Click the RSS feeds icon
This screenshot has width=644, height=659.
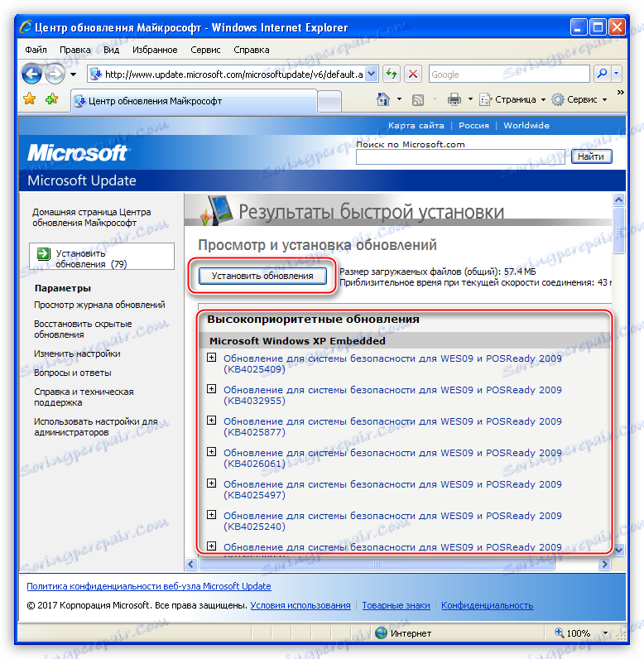pyautogui.click(x=418, y=100)
